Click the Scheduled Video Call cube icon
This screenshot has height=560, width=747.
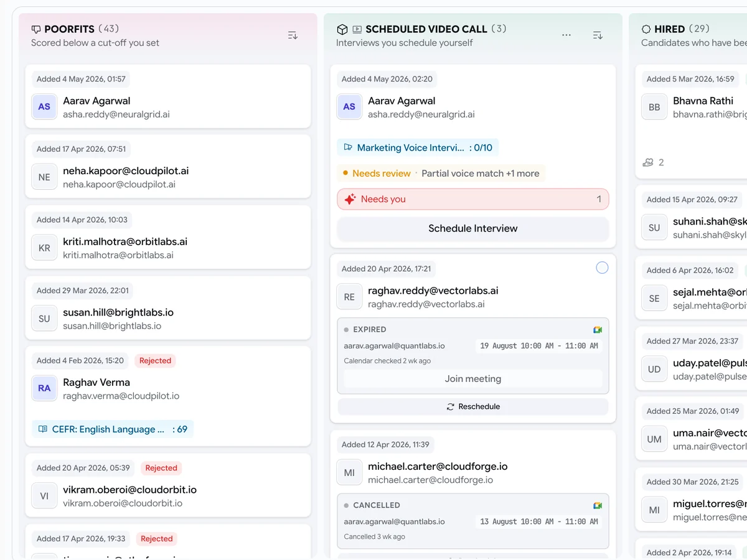(x=342, y=29)
